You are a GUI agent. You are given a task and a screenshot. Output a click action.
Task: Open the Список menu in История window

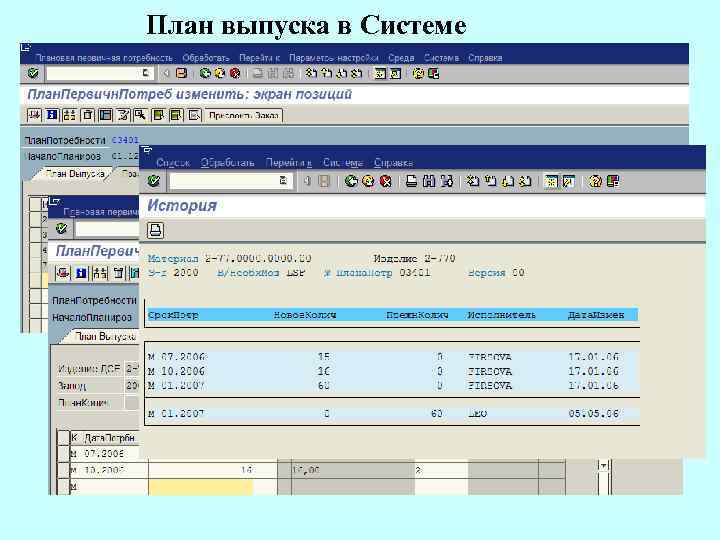pyautogui.click(x=173, y=163)
